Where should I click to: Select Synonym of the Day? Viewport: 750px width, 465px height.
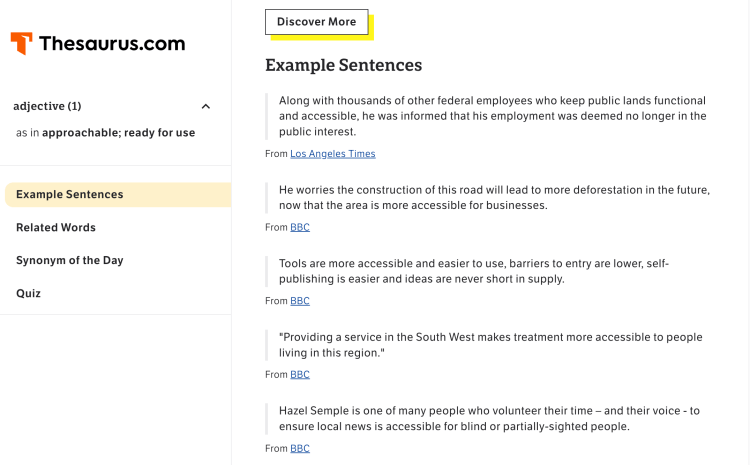tap(70, 261)
